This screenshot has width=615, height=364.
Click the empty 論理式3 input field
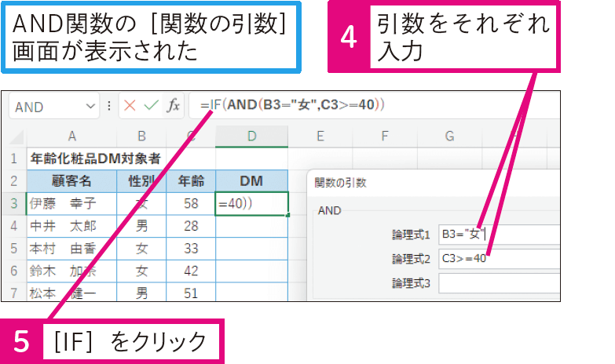coord(500,283)
